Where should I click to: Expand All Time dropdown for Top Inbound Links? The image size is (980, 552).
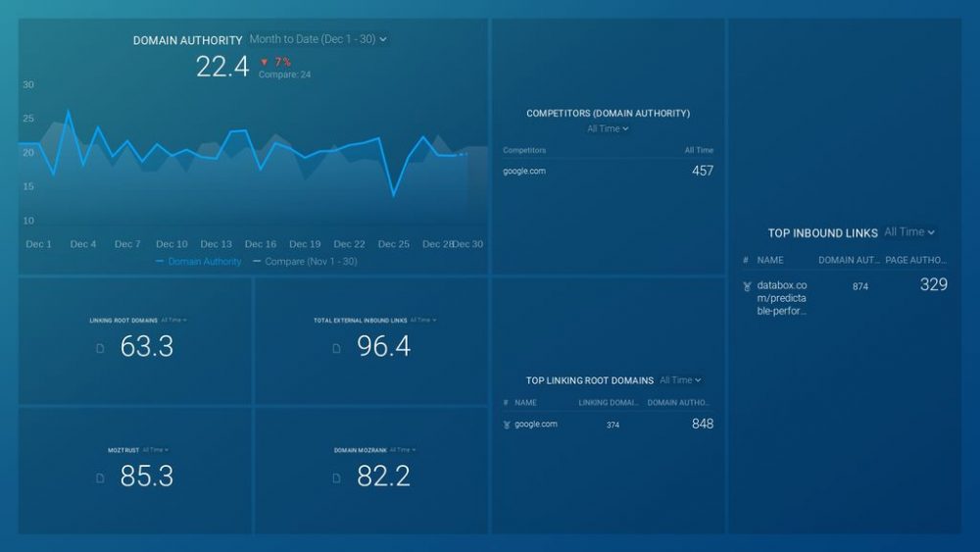pos(908,232)
